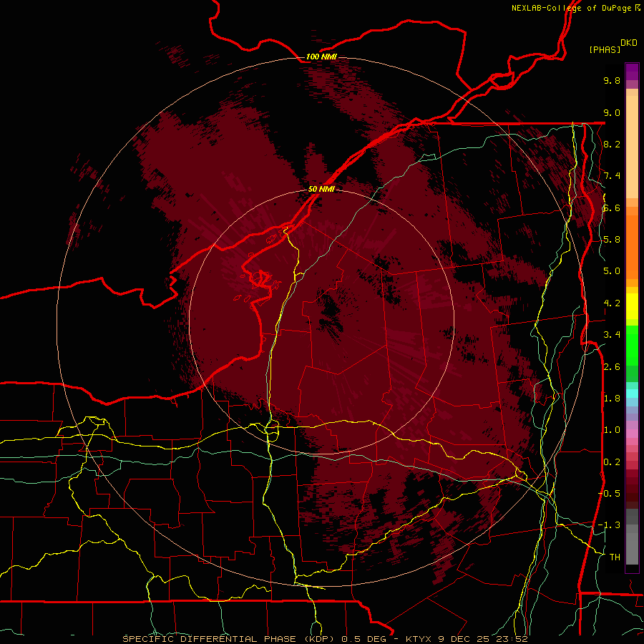
Task: Click the 9.8 color scale value
Action: [x=612, y=80]
